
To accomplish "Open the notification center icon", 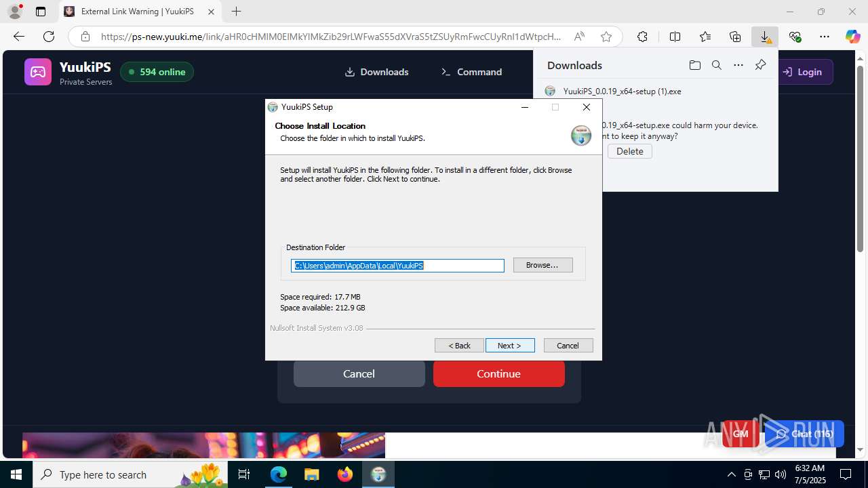I will click(x=846, y=474).
